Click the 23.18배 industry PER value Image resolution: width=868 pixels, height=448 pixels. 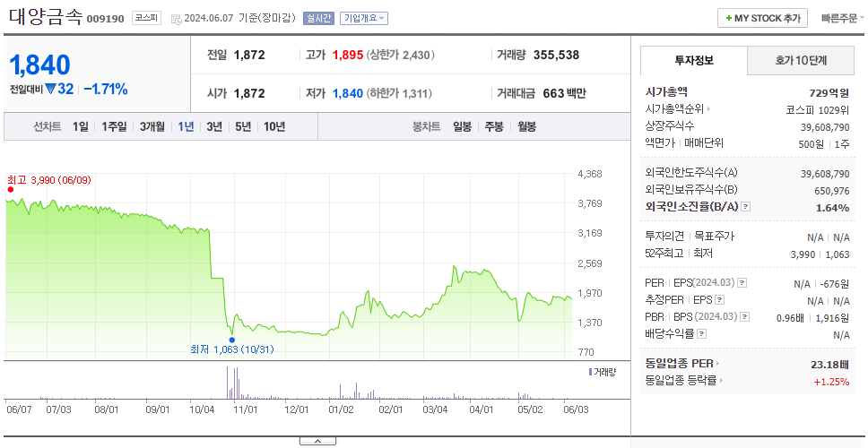829,365
